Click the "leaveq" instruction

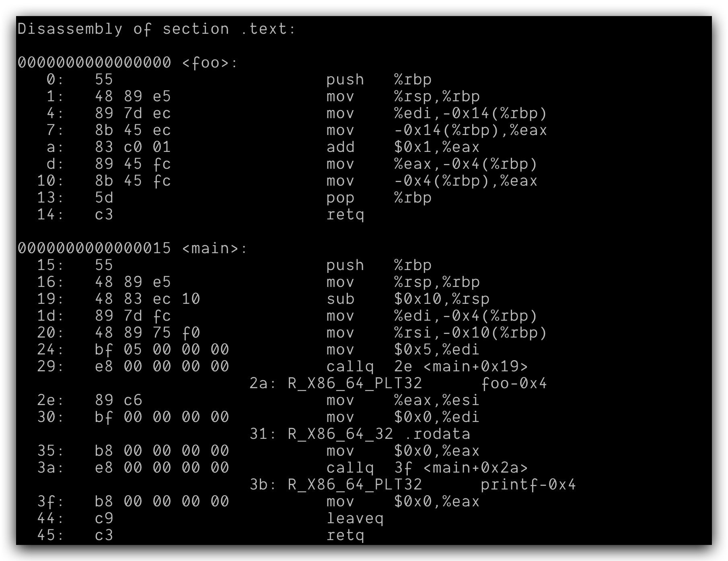pos(355,518)
